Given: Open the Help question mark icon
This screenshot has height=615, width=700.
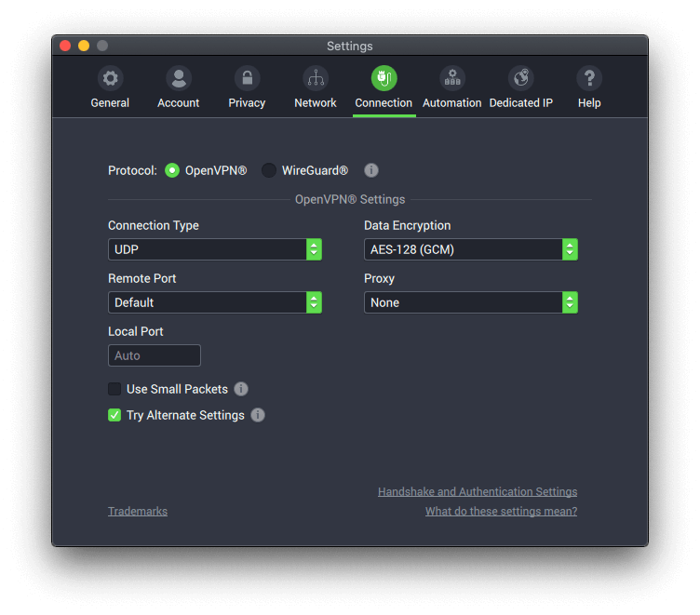Looking at the screenshot, I should tap(589, 78).
